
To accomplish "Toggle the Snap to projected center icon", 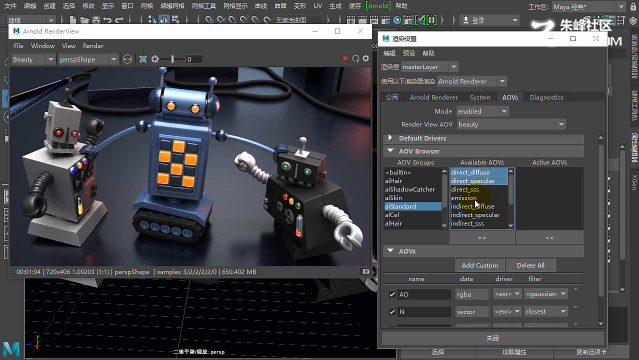I will 244,20.
